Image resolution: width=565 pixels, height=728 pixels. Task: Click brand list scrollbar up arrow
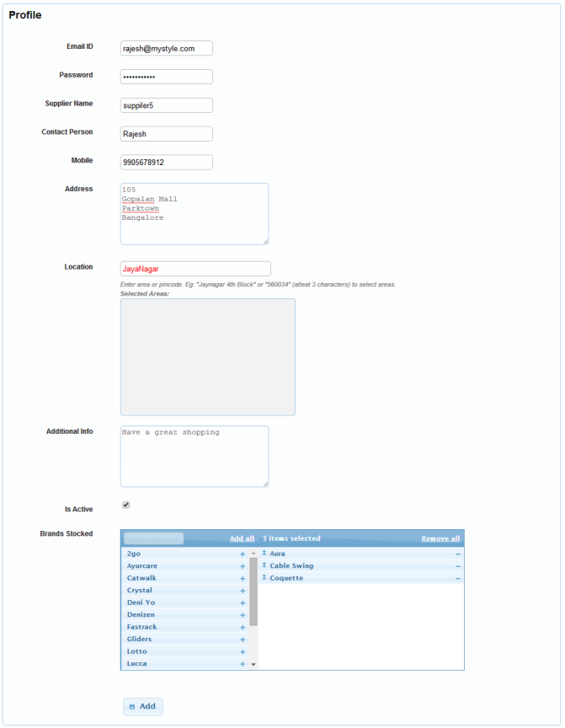click(253, 553)
